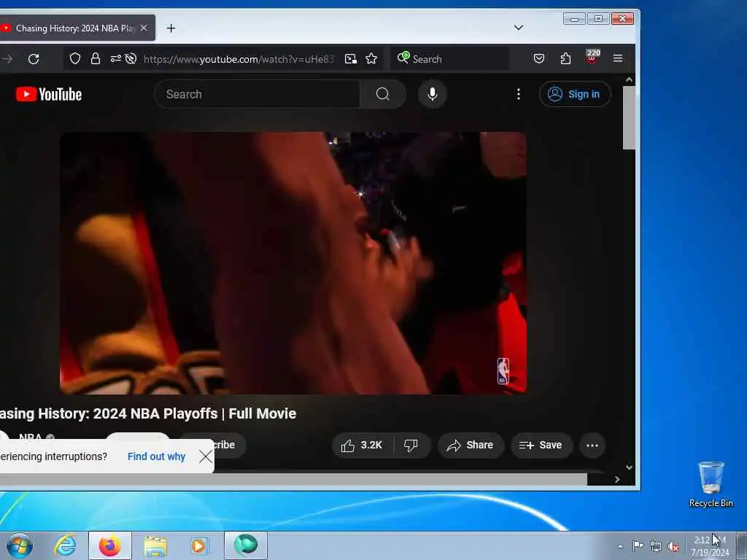The width and height of the screenshot is (747, 560).
Task: Click the scroll up arrow of the page
Action: (x=629, y=79)
